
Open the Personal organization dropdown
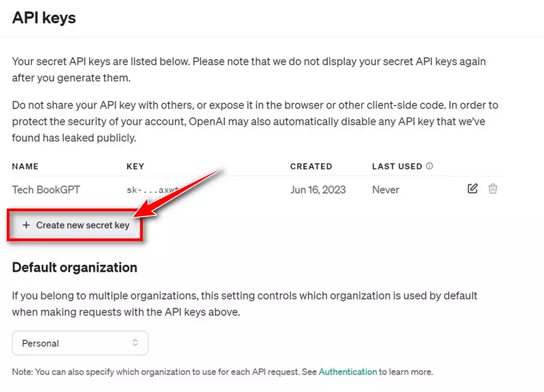(80, 343)
